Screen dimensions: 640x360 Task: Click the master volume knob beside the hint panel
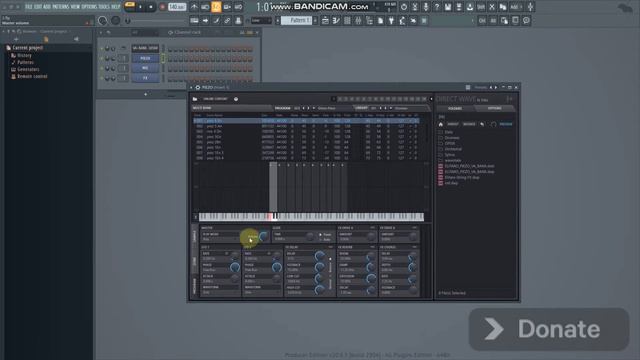pyautogui.click(x=102, y=20)
